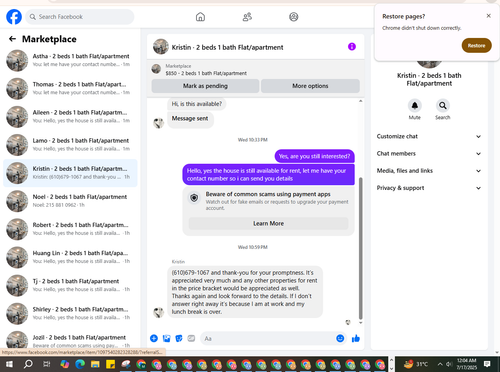Open Lamo conversation in list

click(x=70, y=145)
